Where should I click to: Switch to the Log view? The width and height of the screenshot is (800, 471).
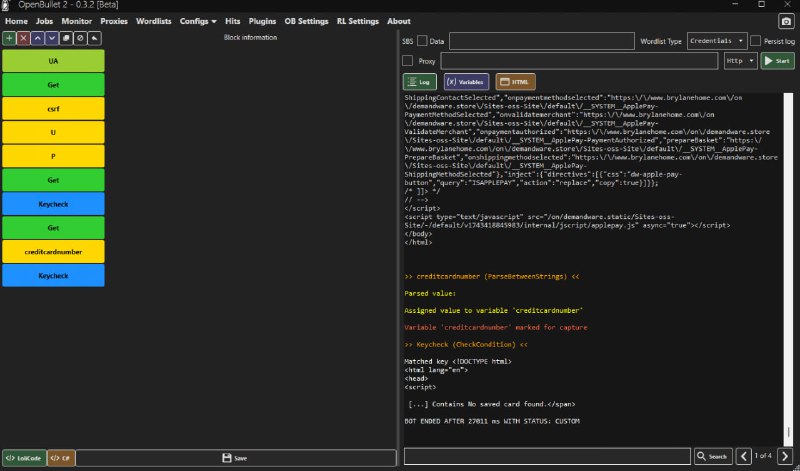click(x=419, y=82)
